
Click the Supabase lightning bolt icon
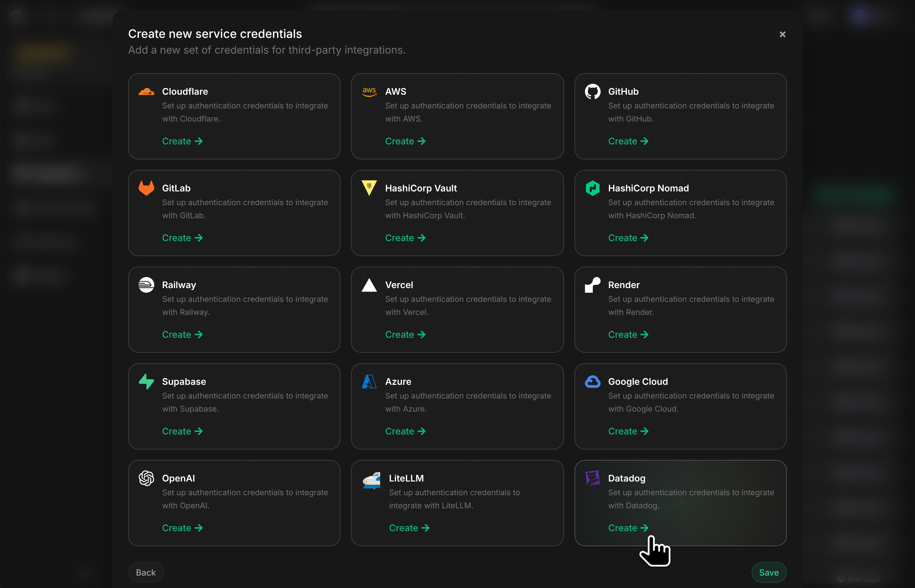coord(146,382)
